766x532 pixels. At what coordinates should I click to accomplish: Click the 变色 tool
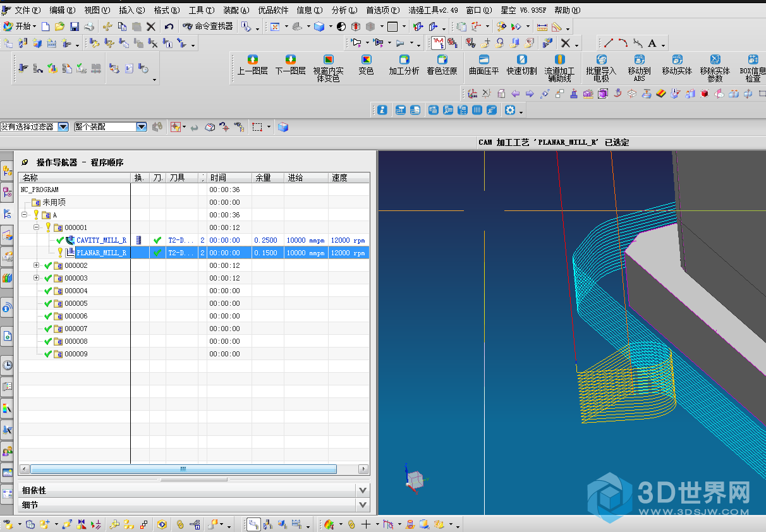[366, 66]
